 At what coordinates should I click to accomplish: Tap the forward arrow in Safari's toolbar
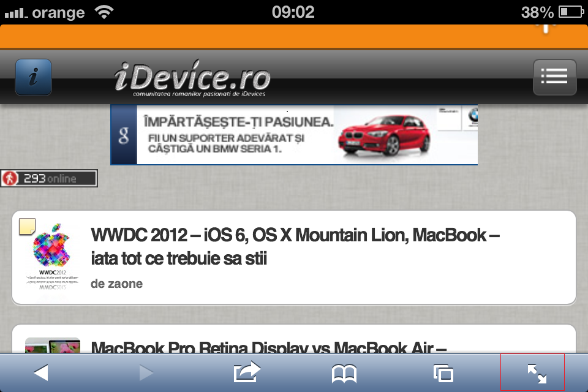pyautogui.click(x=146, y=372)
